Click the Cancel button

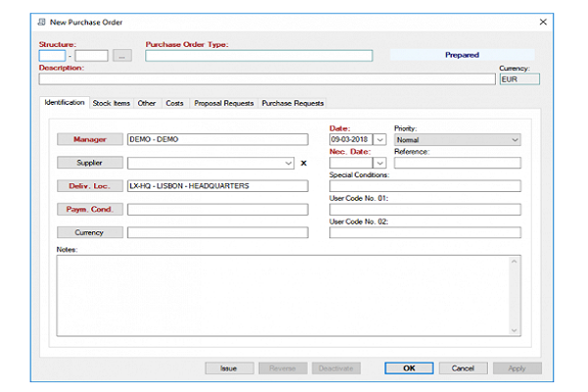coord(464,368)
